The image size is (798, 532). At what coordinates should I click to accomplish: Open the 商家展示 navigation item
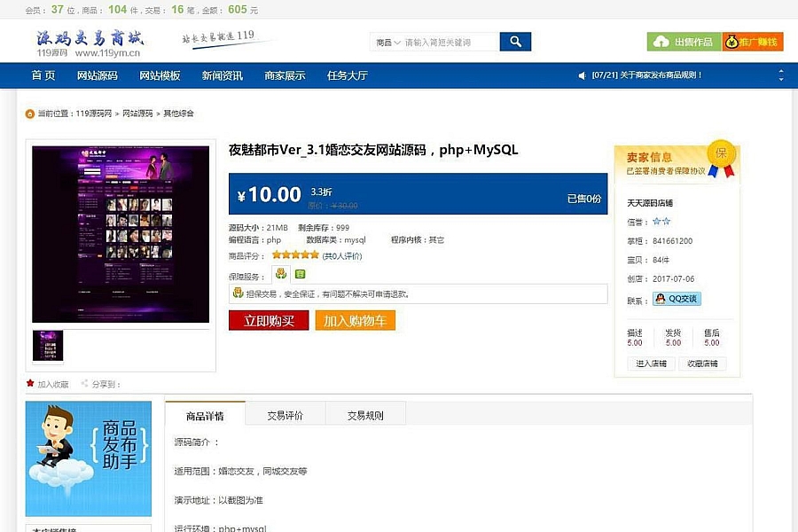pos(285,76)
